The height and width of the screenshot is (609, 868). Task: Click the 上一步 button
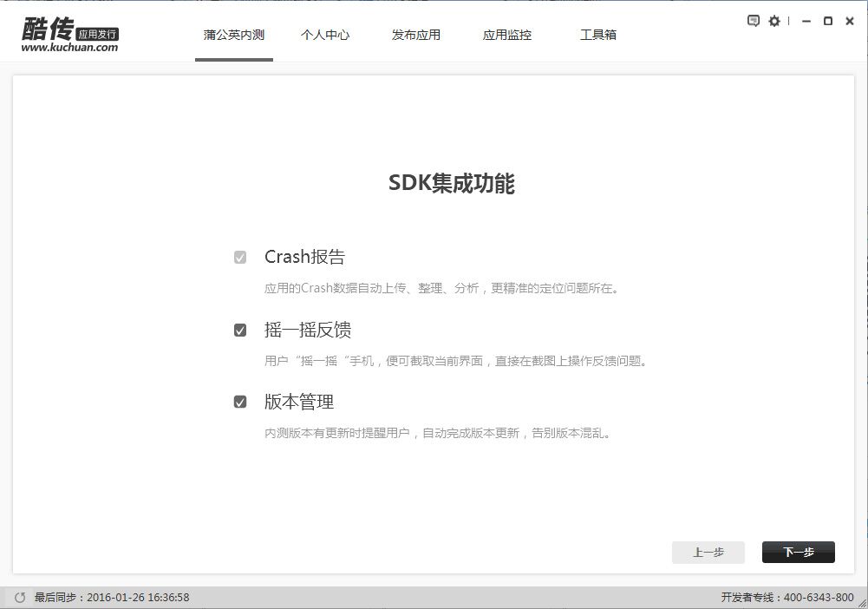tap(708, 552)
